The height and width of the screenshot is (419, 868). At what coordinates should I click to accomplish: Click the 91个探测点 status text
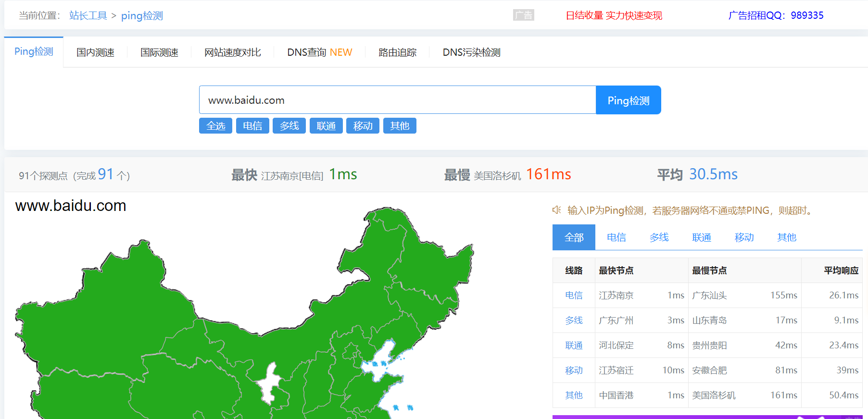(x=74, y=174)
